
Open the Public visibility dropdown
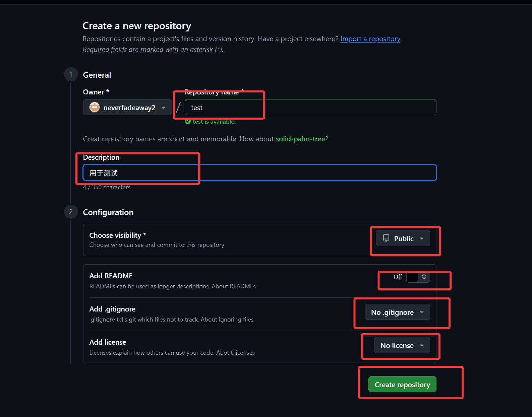pos(403,238)
